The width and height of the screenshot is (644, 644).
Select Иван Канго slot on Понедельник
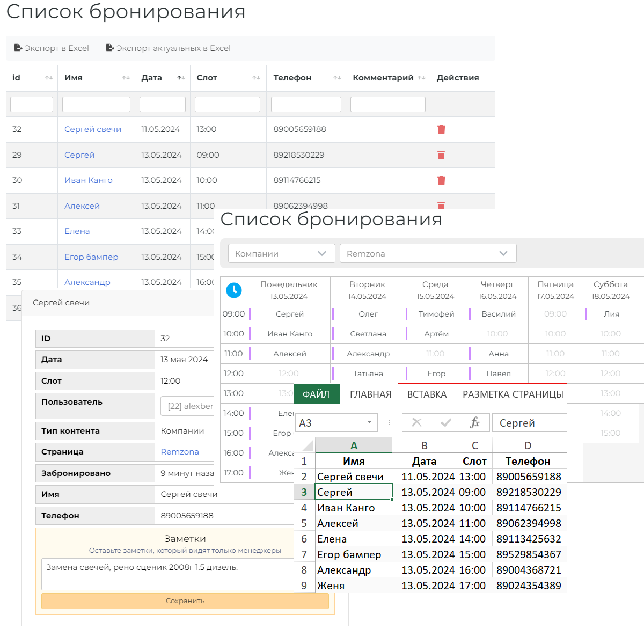point(289,334)
